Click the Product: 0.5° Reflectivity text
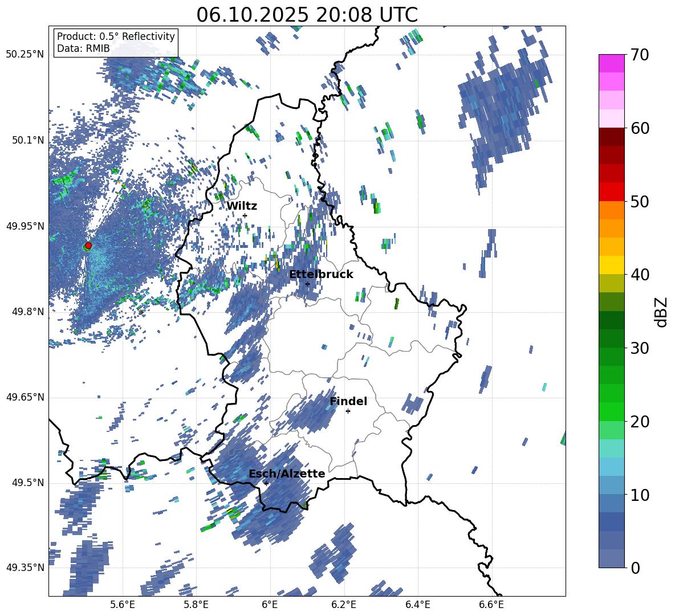The image size is (675, 616). click(x=116, y=36)
